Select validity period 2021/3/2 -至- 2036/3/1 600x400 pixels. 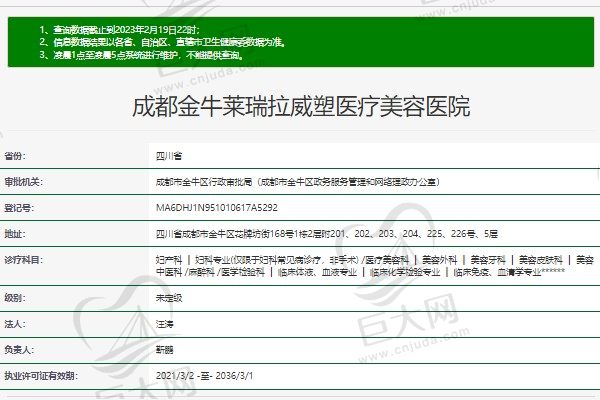pos(204,376)
